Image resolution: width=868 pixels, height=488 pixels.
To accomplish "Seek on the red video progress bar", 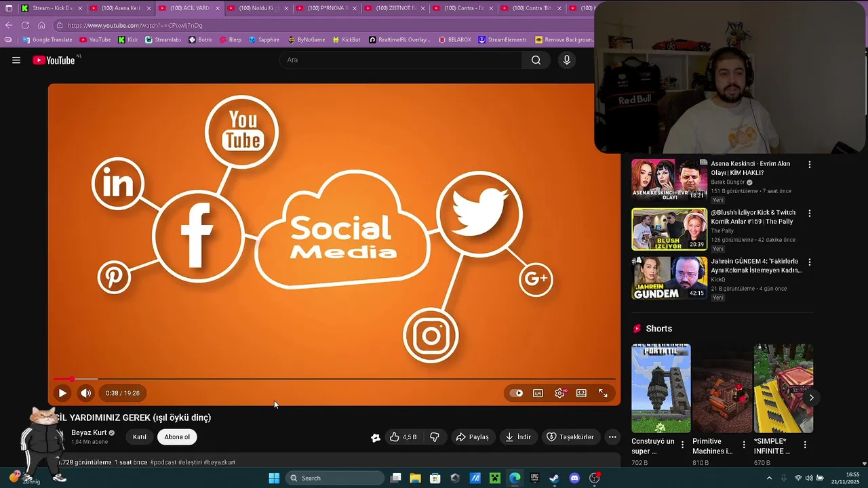I will tap(335, 379).
